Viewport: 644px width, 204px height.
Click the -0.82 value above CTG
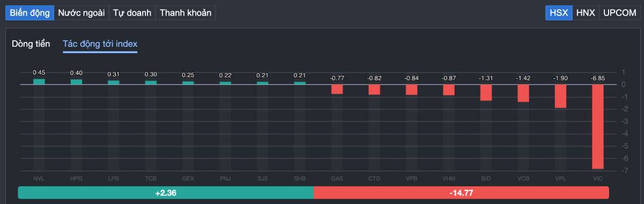pyautogui.click(x=375, y=78)
